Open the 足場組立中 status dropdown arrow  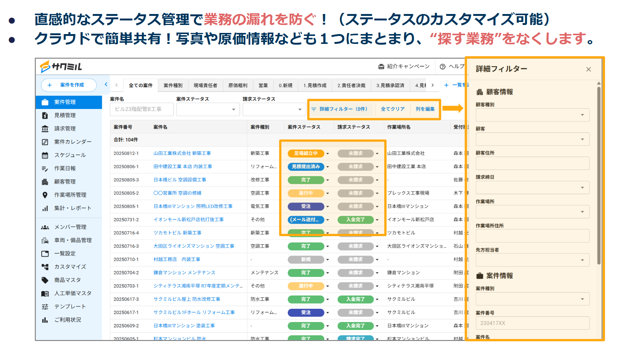(x=327, y=154)
